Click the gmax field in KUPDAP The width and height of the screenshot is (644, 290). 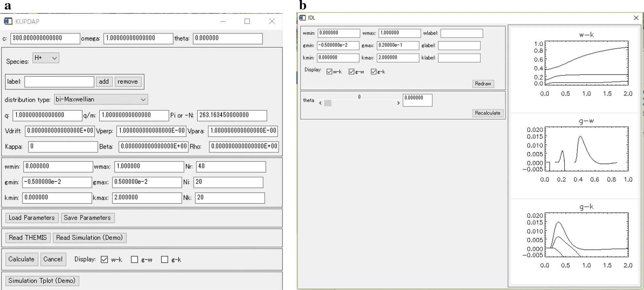(147, 182)
